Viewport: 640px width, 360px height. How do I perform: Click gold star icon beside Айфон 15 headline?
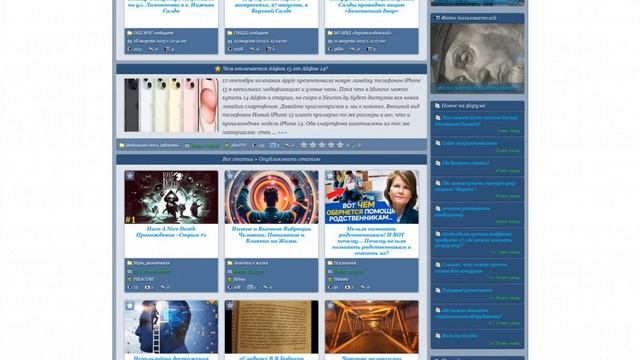click(x=218, y=69)
